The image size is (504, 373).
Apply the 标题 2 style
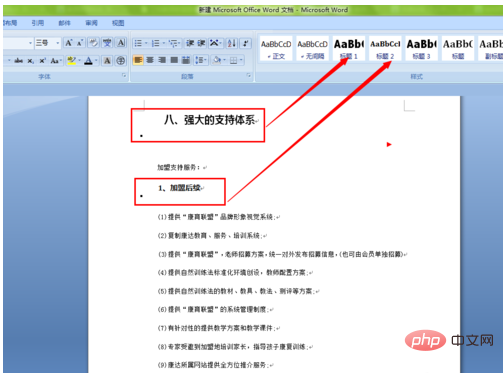385,49
